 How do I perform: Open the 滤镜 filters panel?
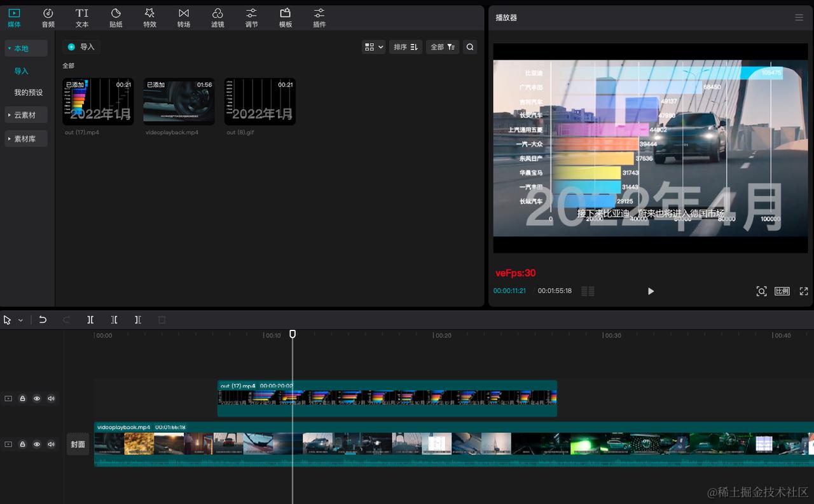(x=217, y=18)
